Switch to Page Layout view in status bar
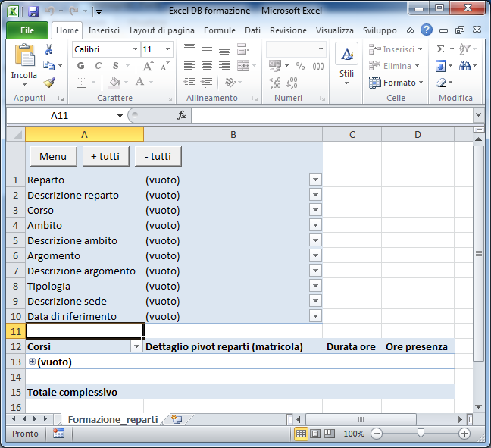The width and height of the screenshot is (491, 448). click(316, 434)
